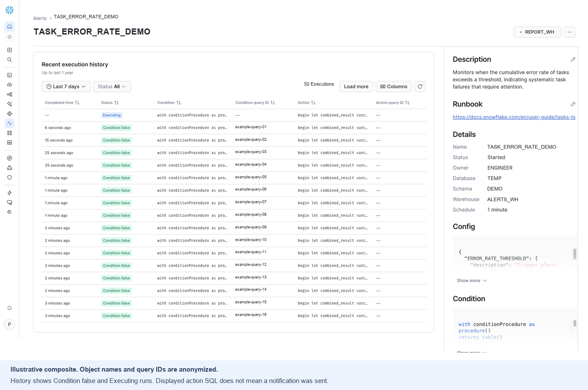588x390 pixels.
Task: Go back to Alerts via breadcrumb
Action: click(x=40, y=18)
